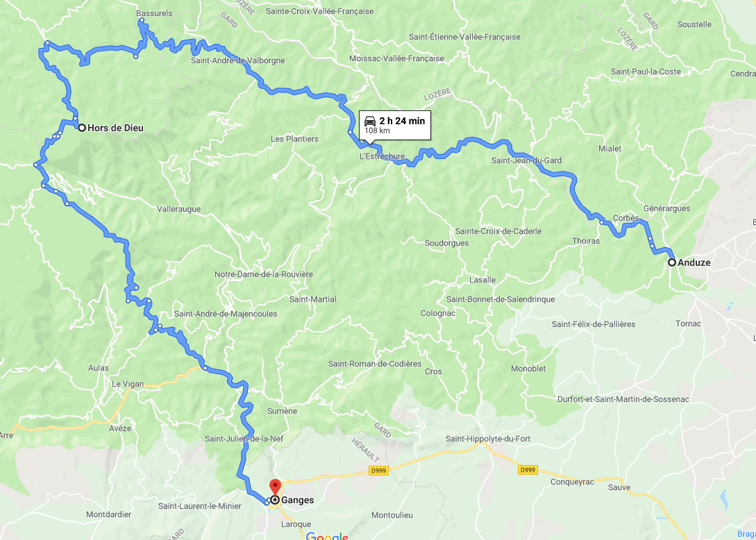
Task: Click the Lasalle town label
Action: point(482,280)
